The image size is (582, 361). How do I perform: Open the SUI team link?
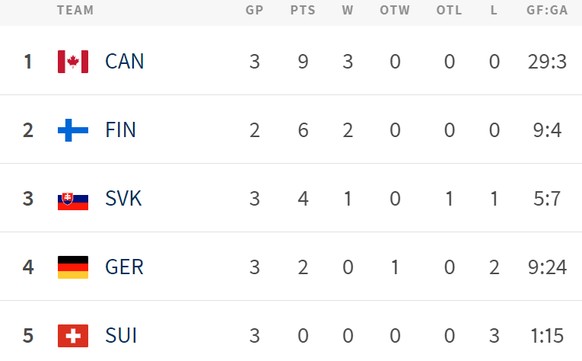(x=121, y=336)
